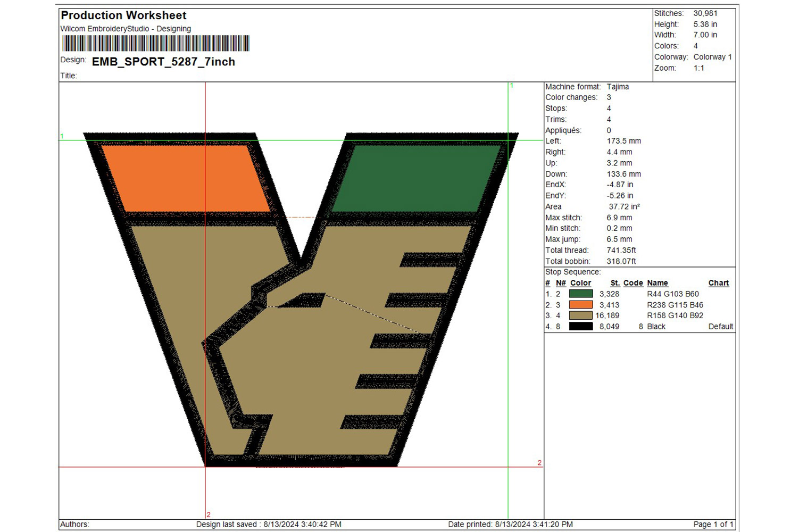This screenshot has height=532, width=799.
Task: Click the stitch count 16,189
Action: (x=607, y=315)
